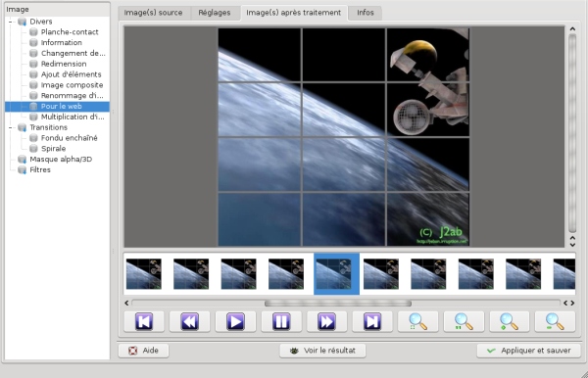Click the zoom-to-fit magnifier icon

417,321
